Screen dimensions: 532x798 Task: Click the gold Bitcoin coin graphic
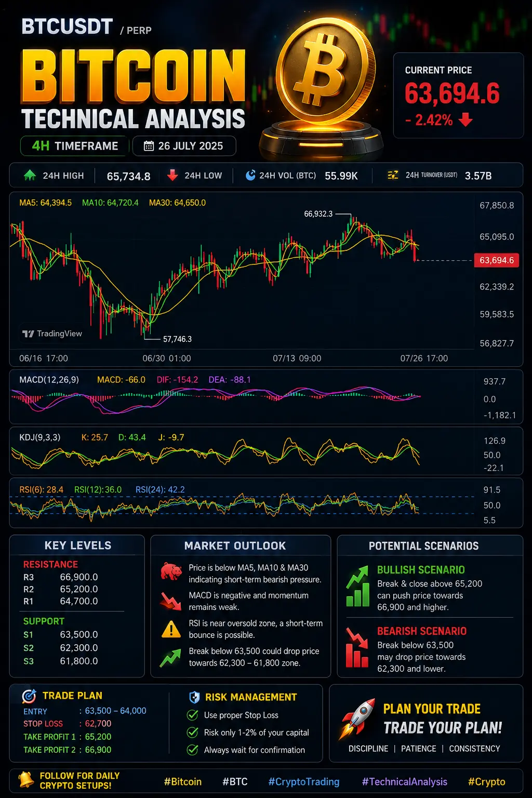[x=326, y=71]
